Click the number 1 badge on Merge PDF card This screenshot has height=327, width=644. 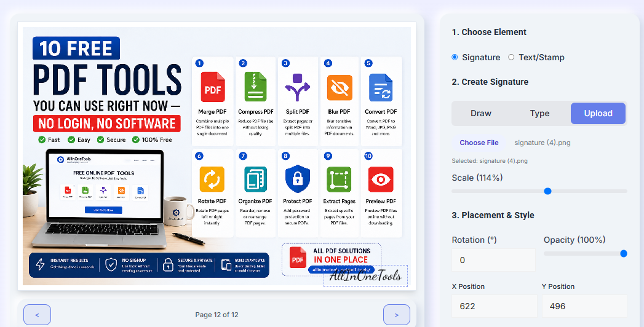pyautogui.click(x=200, y=63)
